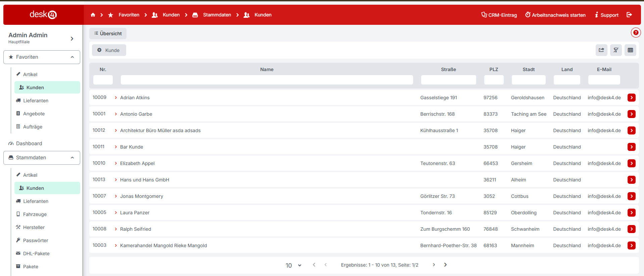The height and width of the screenshot is (276, 644).
Task: Start Arbeitsnachweis from top bar
Action: (x=555, y=15)
